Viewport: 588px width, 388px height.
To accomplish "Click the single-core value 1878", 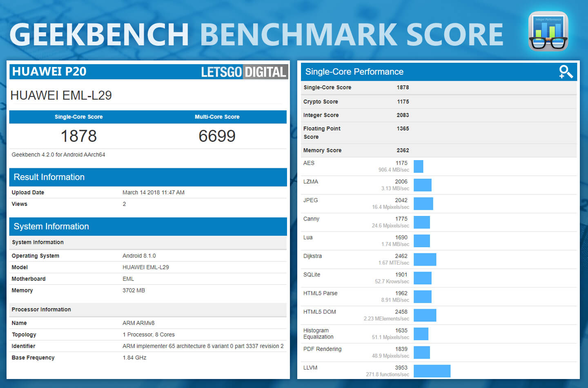I will point(79,136).
